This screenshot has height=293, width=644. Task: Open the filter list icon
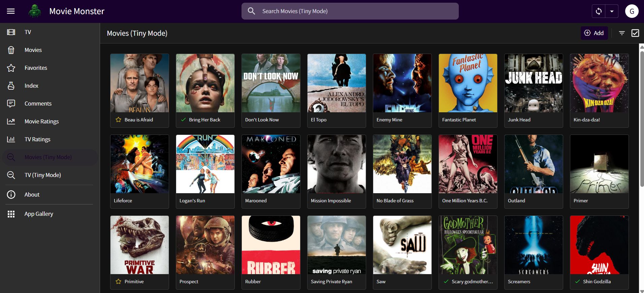click(x=622, y=33)
